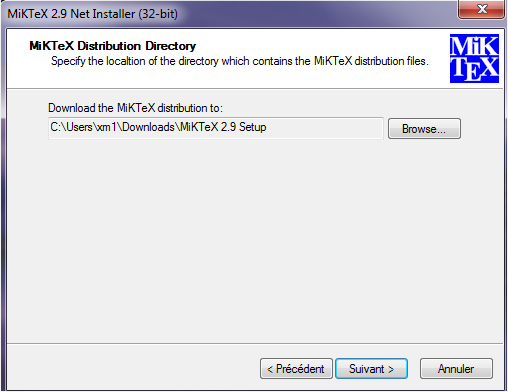Screen dimensions: 508x392
Task: Select the MiKTeX Distribution Directory heading
Action: coord(113,46)
